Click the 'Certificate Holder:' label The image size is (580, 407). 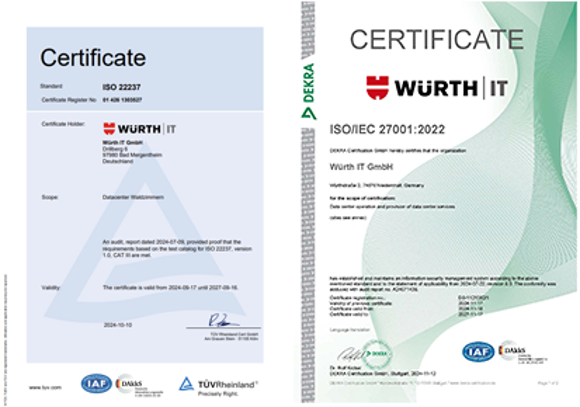click(63, 124)
